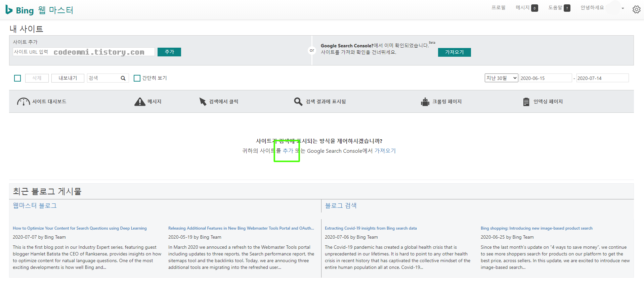Click the 인덱싱 페이지 column header
Image resolution: width=644 pixels, height=287 pixels.
pyautogui.click(x=548, y=101)
